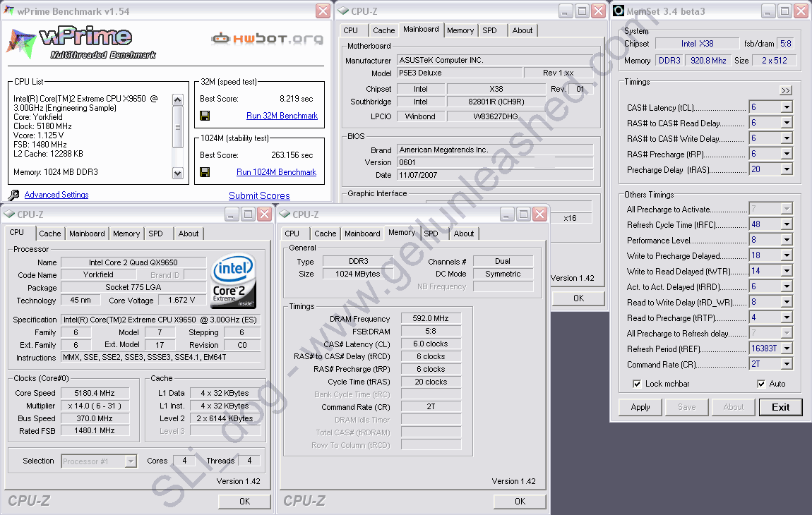Toggle the Lock mchbar checkbox
The image size is (812, 515).
pos(637,384)
